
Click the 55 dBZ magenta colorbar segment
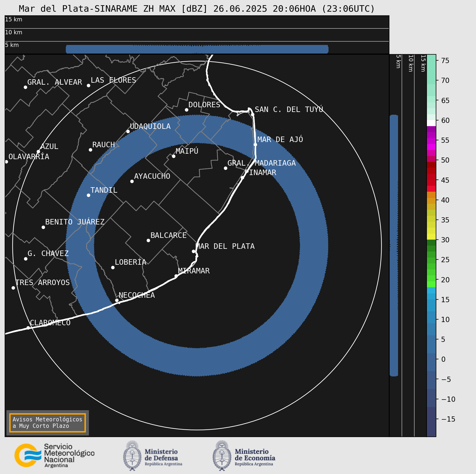[x=431, y=141]
